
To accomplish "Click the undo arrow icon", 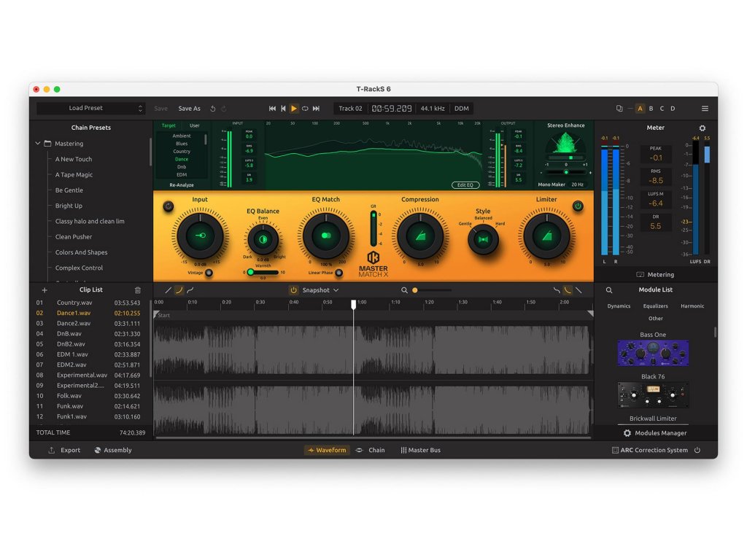I will pyautogui.click(x=213, y=109).
